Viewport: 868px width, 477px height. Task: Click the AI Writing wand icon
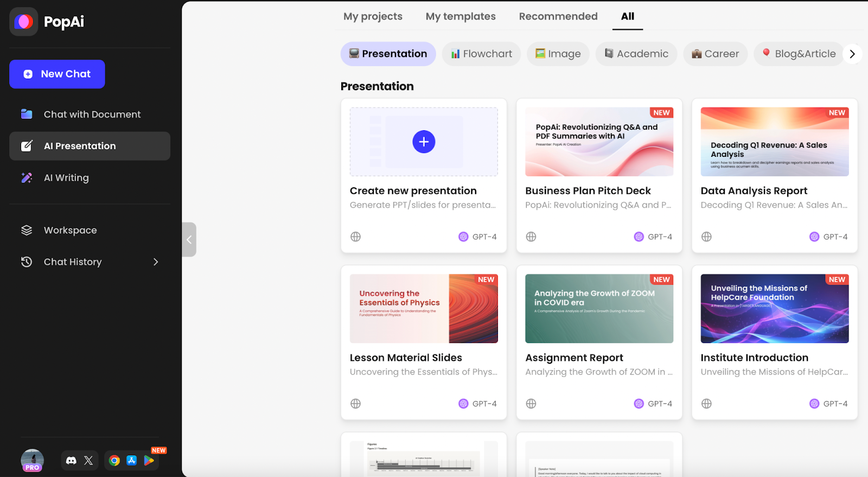(27, 177)
